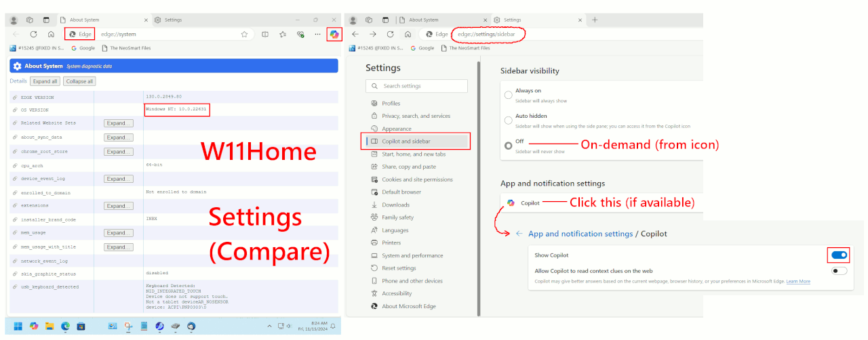Click the Home icon in the About System window
868x340 pixels.
pos(51,34)
